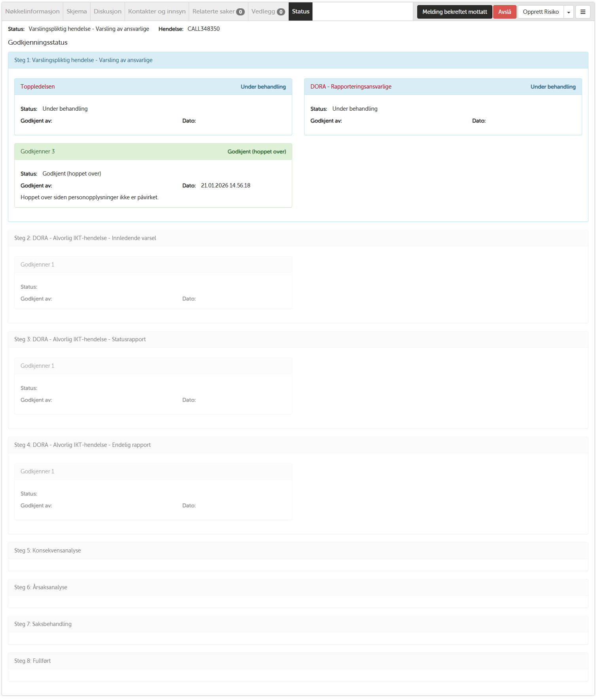Click the Relaterte saker count badge
The height and width of the screenshot is (700, 596).
[240, 12]
